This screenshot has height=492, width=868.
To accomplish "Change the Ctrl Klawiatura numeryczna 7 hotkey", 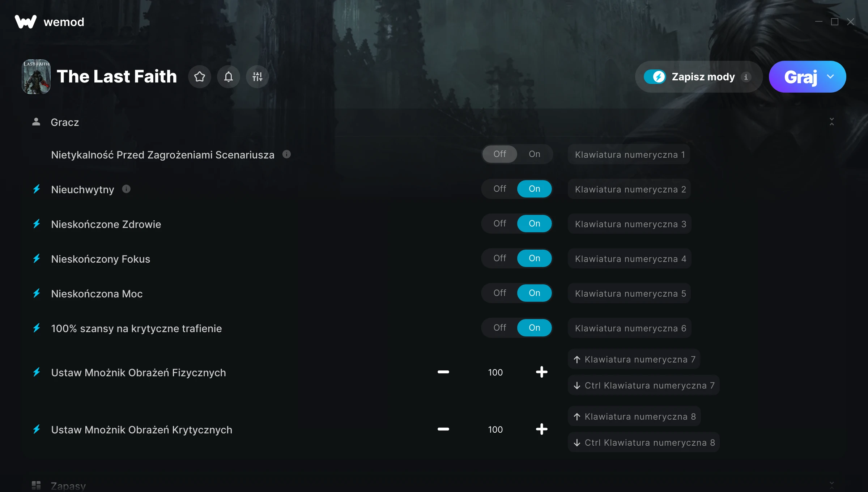I will click(x=644, y=385).
